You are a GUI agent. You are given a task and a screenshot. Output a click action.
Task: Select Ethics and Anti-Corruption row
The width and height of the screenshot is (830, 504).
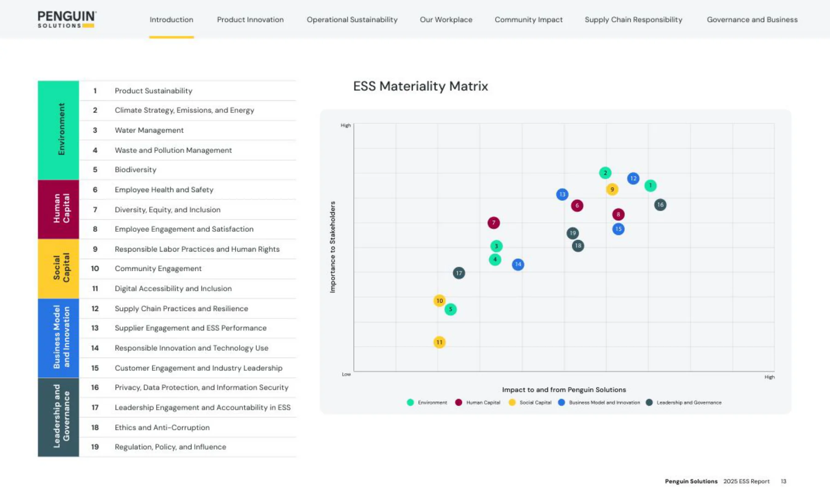[x=188, y=428]
